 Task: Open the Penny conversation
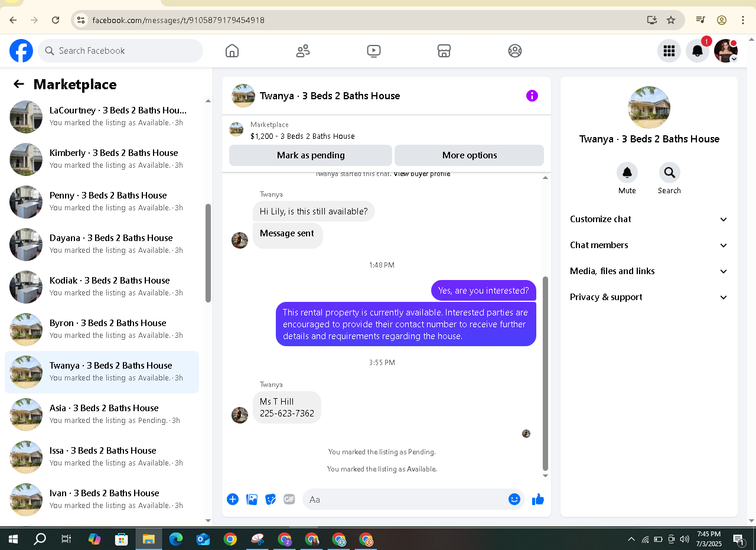[x=102, y=202]
